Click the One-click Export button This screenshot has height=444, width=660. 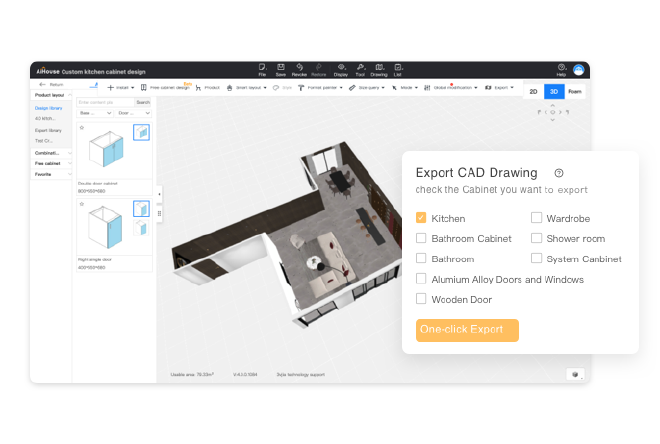click(467, 330)
